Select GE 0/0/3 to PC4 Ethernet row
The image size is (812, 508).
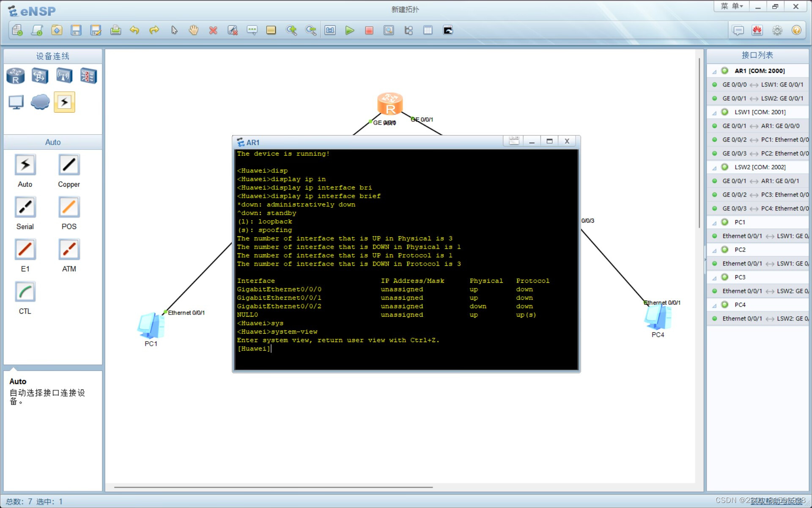coord(758,208)
